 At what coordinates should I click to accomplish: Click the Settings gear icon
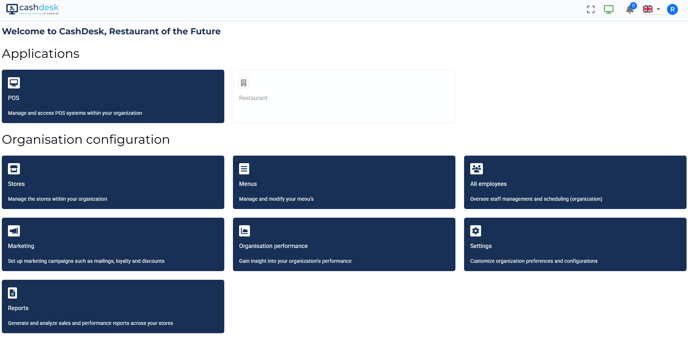pyautogui.click(x=476, y=231)
